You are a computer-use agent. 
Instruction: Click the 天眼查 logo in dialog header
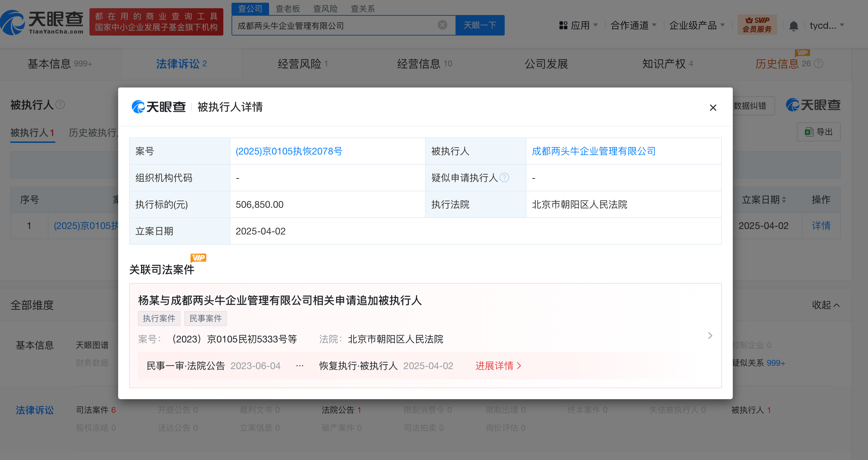tap(159, 107)
